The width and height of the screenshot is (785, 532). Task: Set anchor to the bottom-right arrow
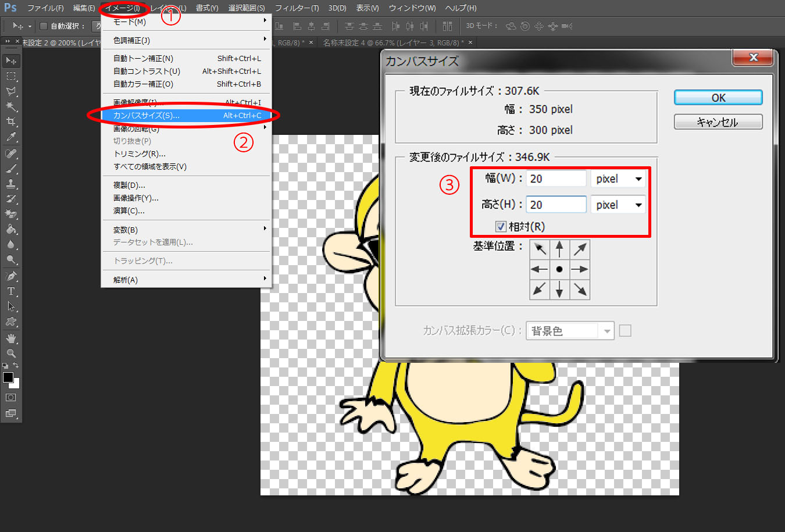coord(580,290)
